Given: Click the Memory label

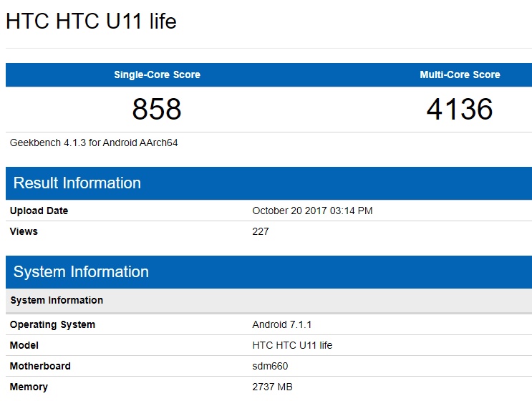Looking at the screenshot, I should pyautogui.click(x=29, y=387).
